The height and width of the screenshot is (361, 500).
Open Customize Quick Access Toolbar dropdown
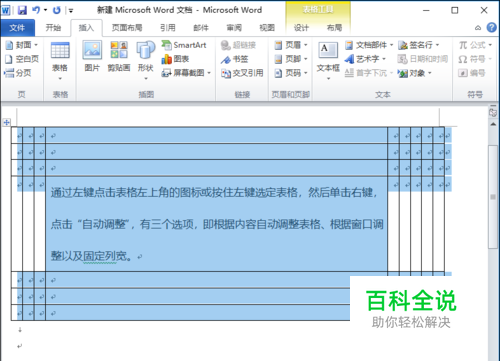71,11
